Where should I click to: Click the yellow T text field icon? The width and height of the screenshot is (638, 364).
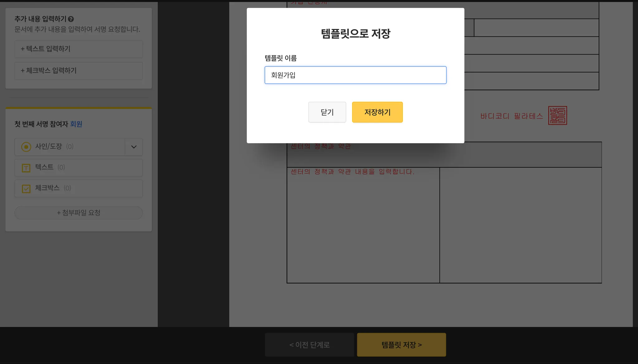(x=26, y=168)
